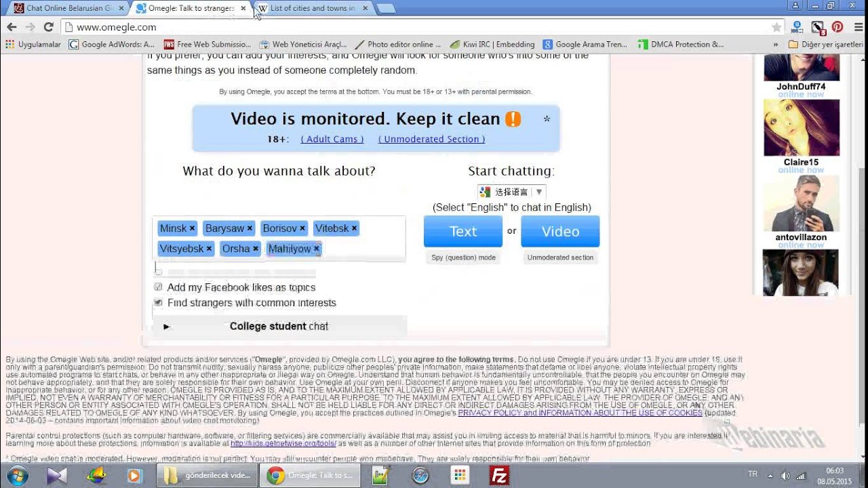This screenshot has height=488, width=868.
Task: Open the Windows Start menu
Action: (18, 476)
